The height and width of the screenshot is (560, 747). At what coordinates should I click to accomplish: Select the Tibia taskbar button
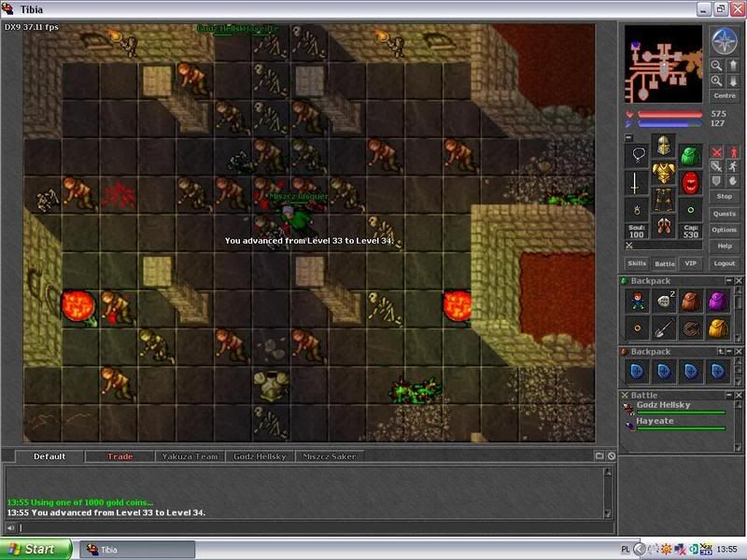[x=137, y=550]
